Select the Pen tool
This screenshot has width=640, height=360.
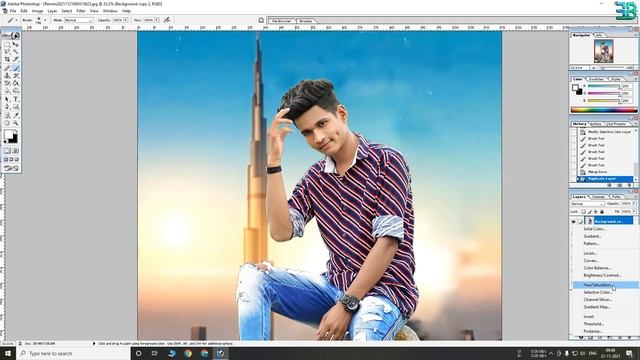point(7,107)
